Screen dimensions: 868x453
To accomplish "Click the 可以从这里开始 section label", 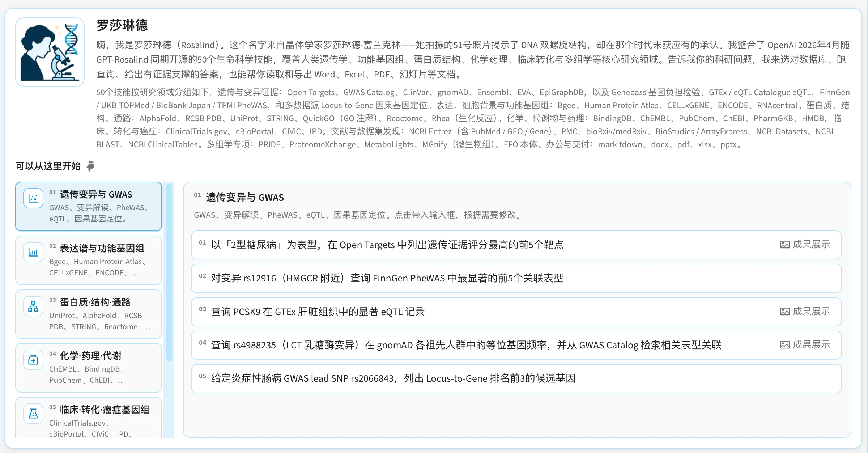I will point(48,166).
